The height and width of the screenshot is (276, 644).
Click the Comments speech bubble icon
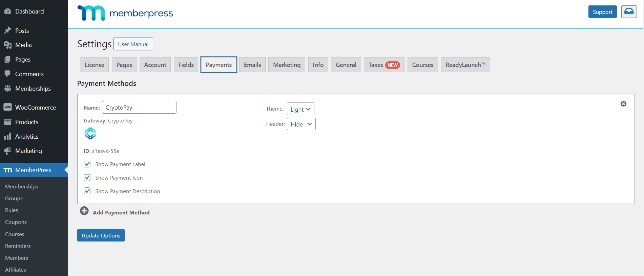tap(7, 74)
